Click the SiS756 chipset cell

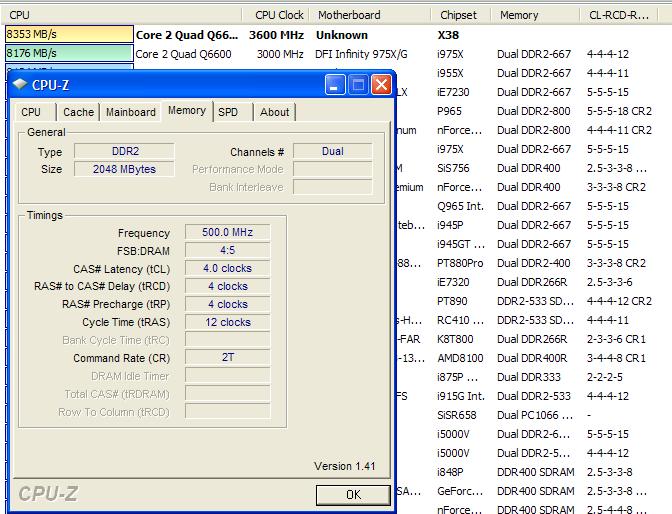tap(453, 168)
